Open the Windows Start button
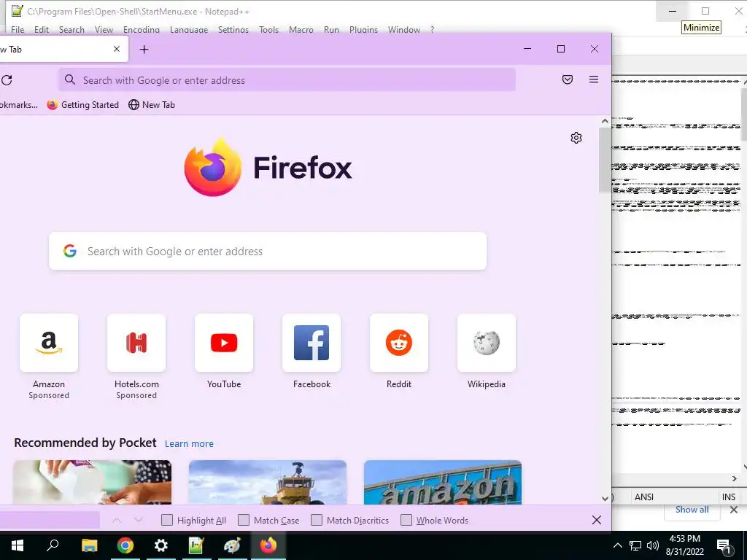The image size is (747, 560). point(18,545)
